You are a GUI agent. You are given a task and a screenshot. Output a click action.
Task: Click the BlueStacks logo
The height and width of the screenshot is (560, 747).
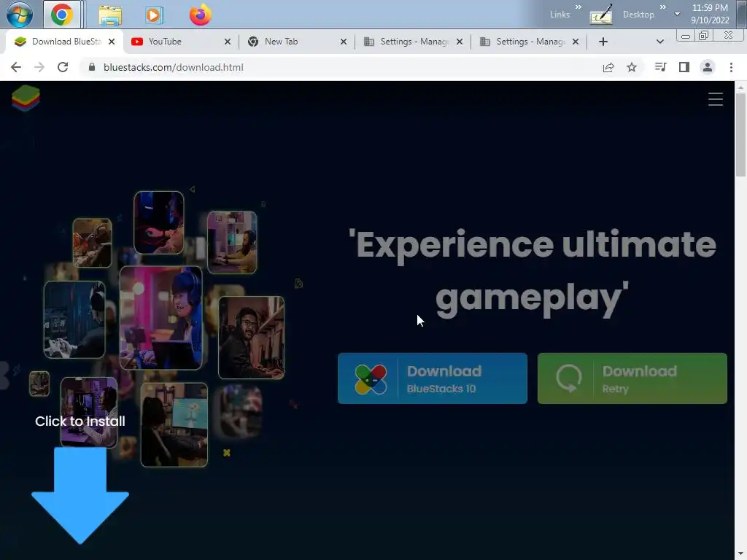click(26, 98)
